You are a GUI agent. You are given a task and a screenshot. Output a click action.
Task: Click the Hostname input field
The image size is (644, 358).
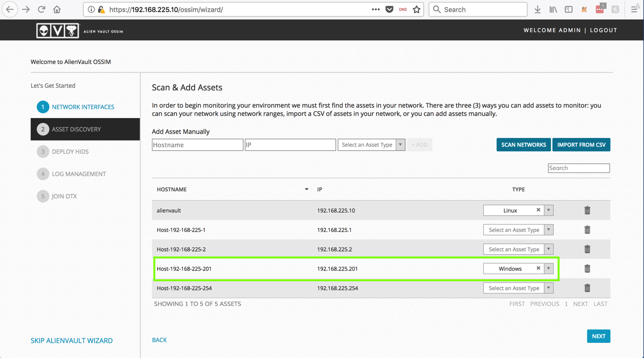click(x=197, y=145)
